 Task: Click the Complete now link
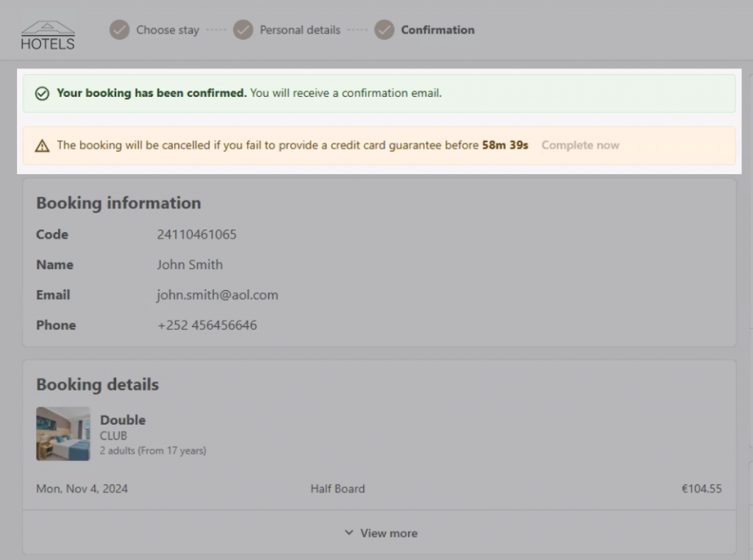click(580, 146)
